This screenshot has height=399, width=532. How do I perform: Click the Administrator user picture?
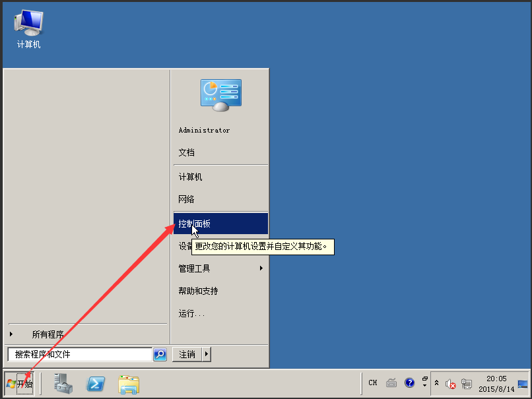coord(221,95)
